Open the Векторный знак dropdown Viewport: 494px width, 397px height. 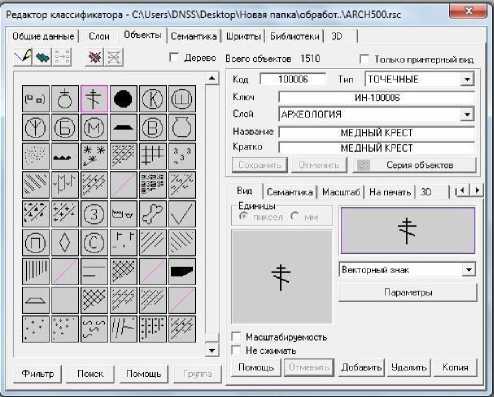pyautogui.click(x=468, y=269)
